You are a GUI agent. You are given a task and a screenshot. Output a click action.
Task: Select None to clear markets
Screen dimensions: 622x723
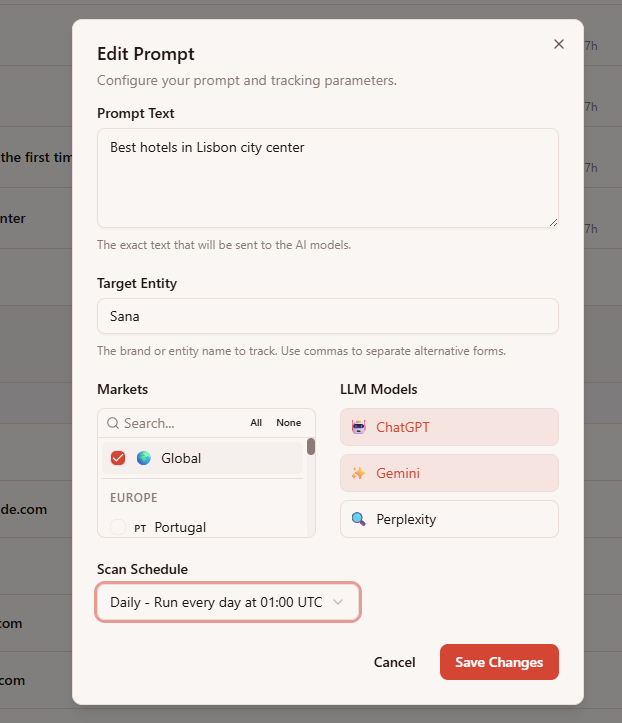(289, 423)
